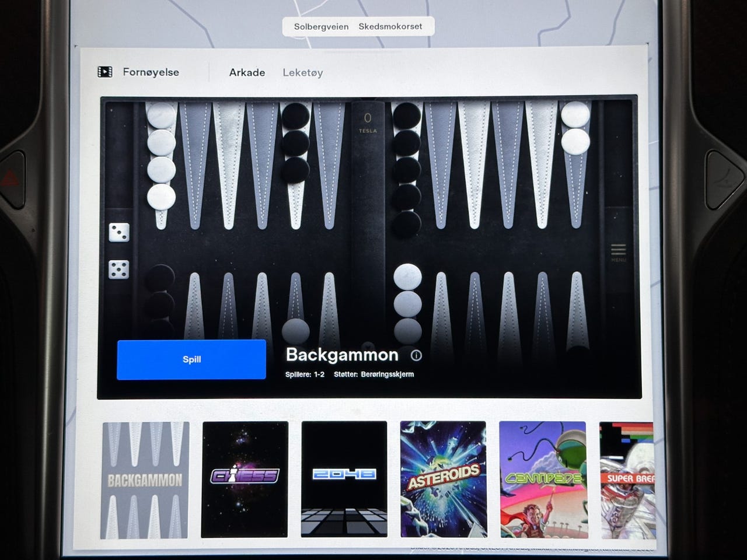Switch to the Arkade tab
The height and width of the screenshot is (560, 747).
247,72
